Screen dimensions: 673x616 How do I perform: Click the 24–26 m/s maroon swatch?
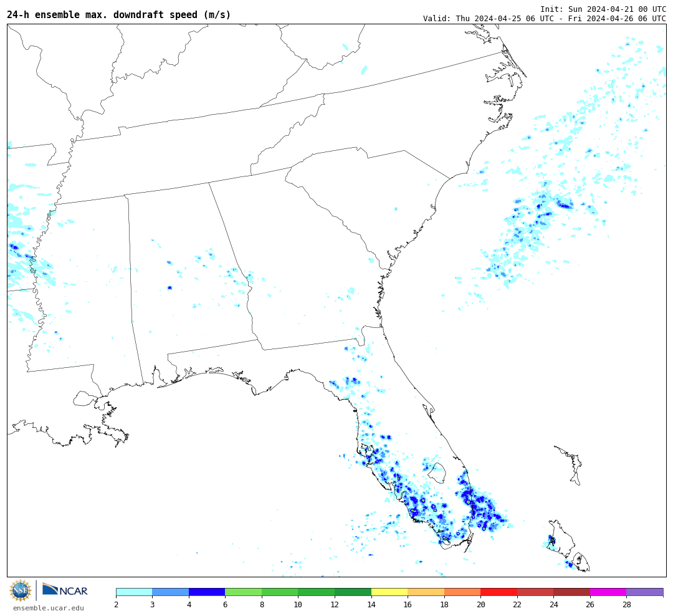tap(571, 592)
